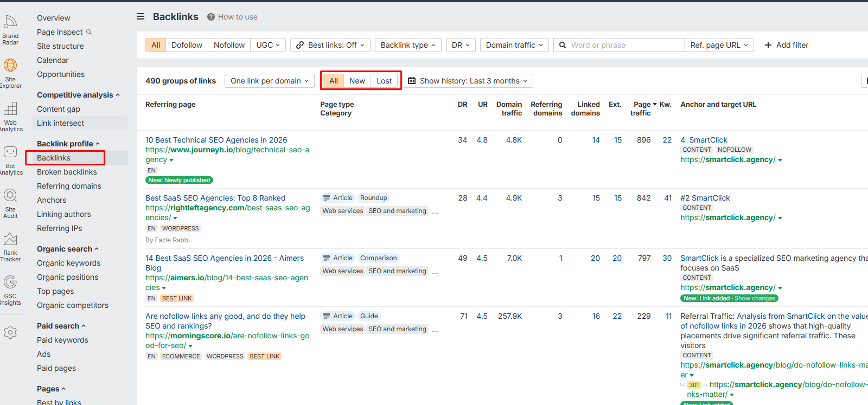868x405 pixels.
Task: Open Broken backlinks in sidebar
Action: click(x=67, y=172)
